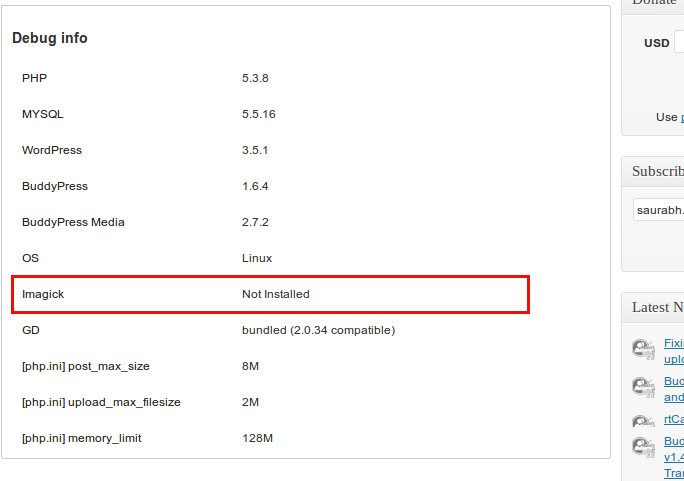Click the Latest News panel header

point(657,307)
